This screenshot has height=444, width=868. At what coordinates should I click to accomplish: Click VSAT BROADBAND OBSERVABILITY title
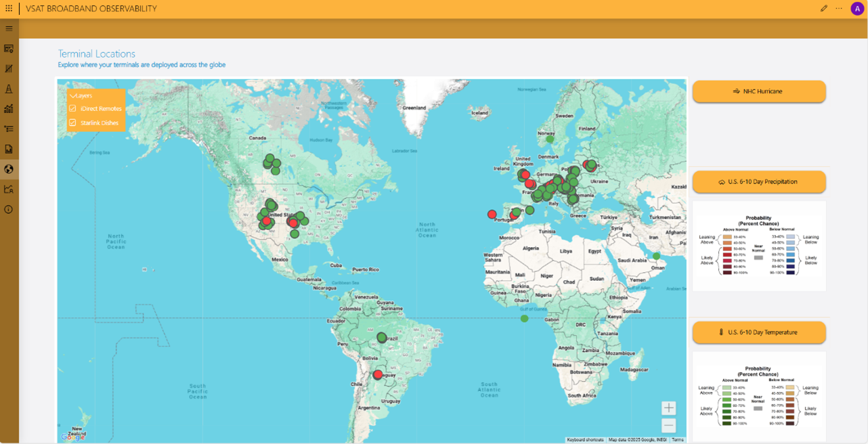[91, 9]
